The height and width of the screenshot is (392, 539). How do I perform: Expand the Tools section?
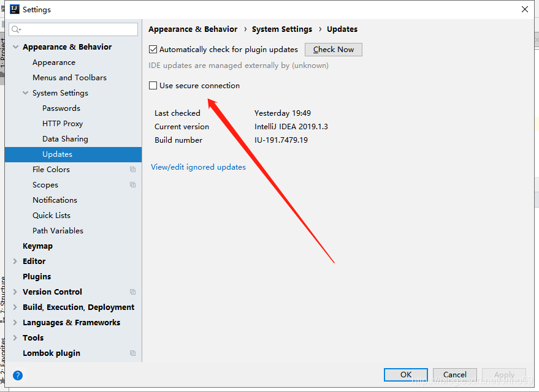click(x=15, y=337)
